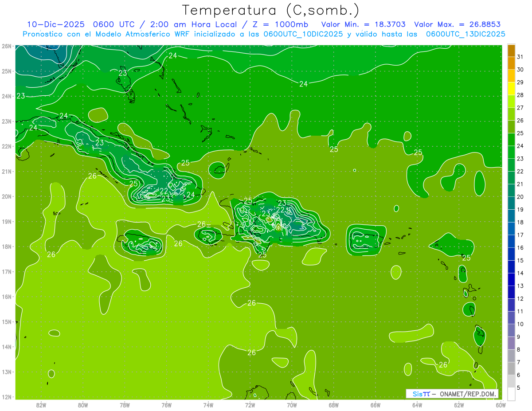Click the gray legend swatch between 6 and 7
This screenshot has width=532, height=411.
click(512, 368)
